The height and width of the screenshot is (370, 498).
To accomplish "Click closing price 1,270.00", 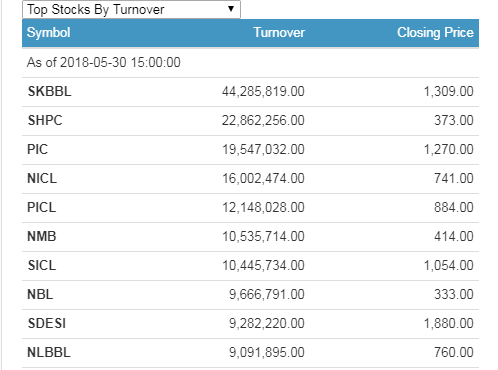I will click(448, 149).
